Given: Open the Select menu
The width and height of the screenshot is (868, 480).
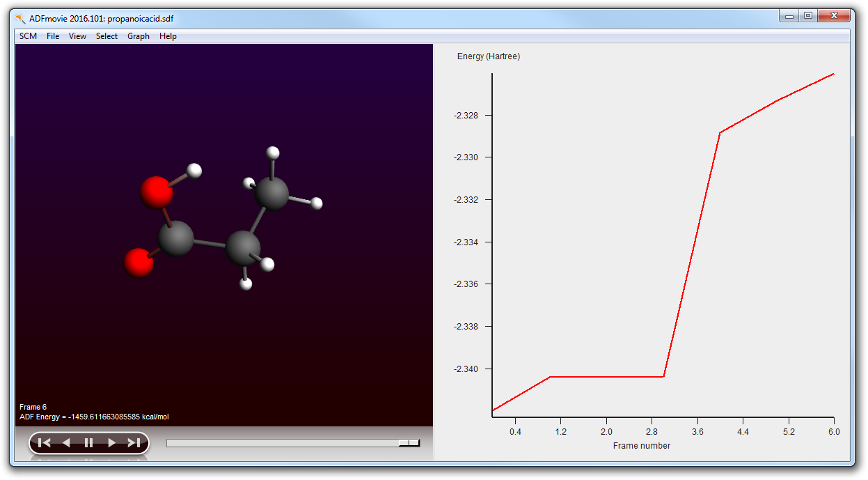Looking at the screenshot, I should (x=106, y=36).
